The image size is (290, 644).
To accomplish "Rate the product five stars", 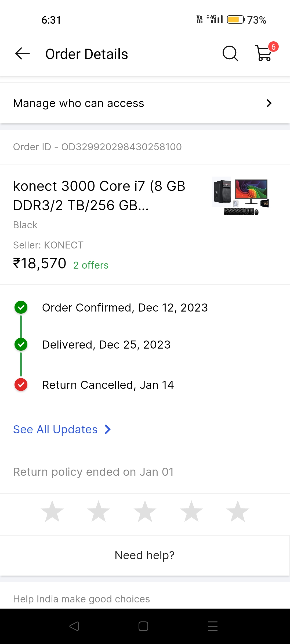I will tap(238, 511).
